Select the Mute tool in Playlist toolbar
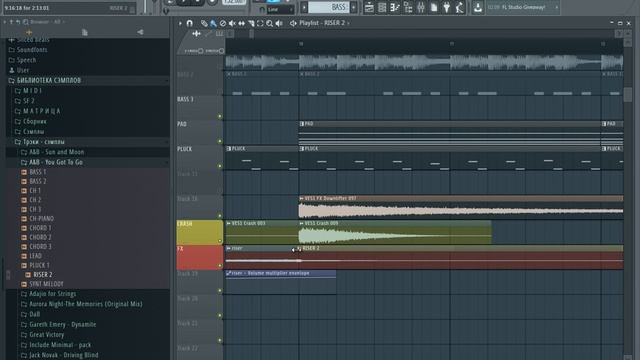Screen dimensions: 640x360 point(232,24)
